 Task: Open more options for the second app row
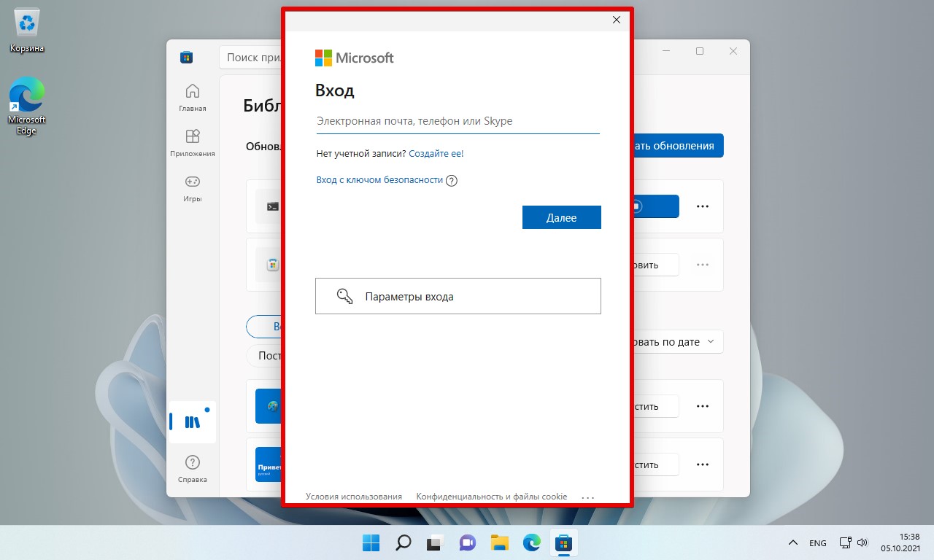(703, 265)
